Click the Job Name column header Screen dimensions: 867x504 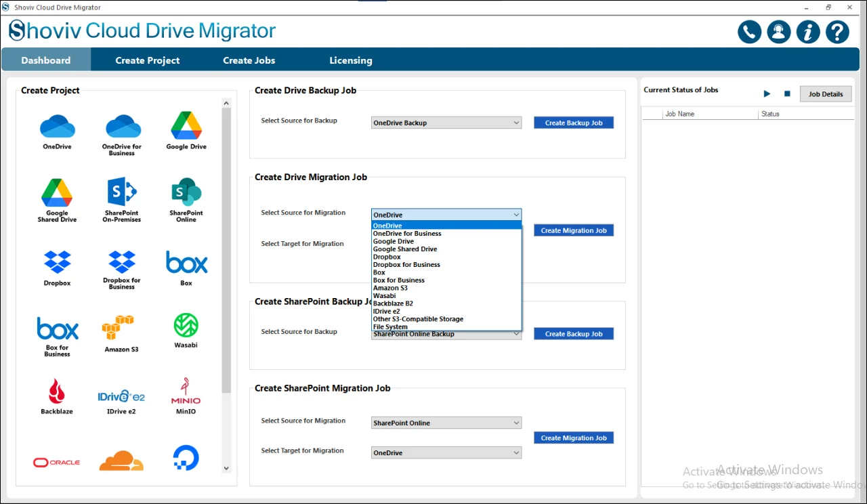click(711, 114)
